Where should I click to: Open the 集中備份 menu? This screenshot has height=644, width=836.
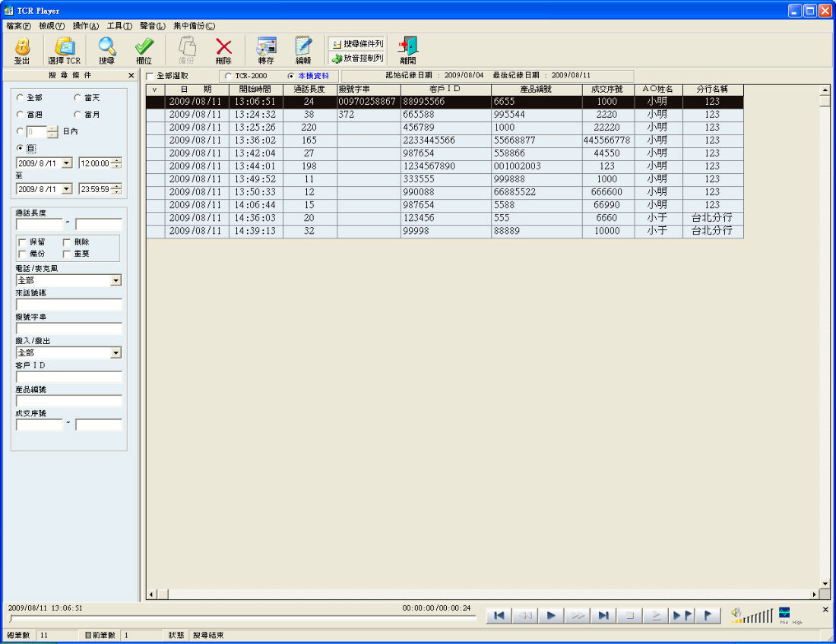(x=194, y=26)
